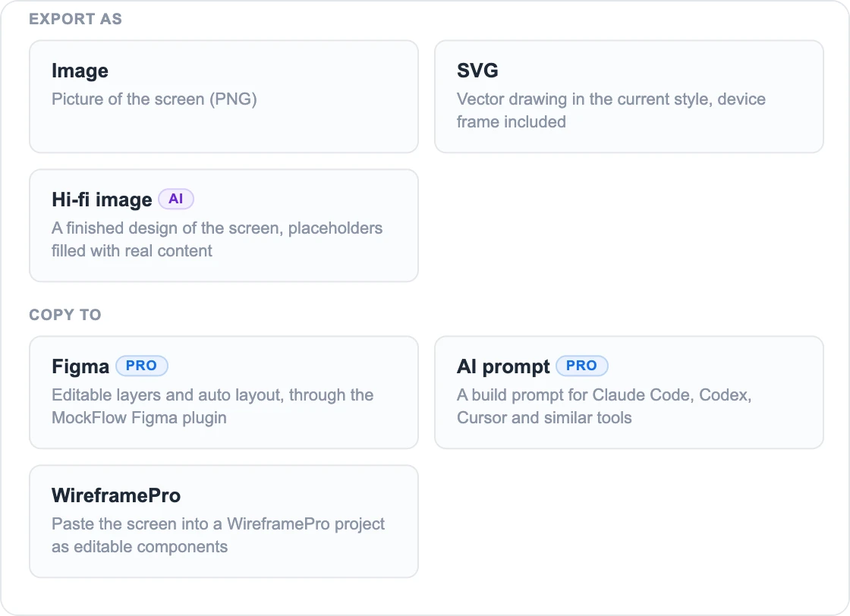This screenshot has width=850, height=616.
Task: Select the SVG export option
Action: tap(629, 96)
